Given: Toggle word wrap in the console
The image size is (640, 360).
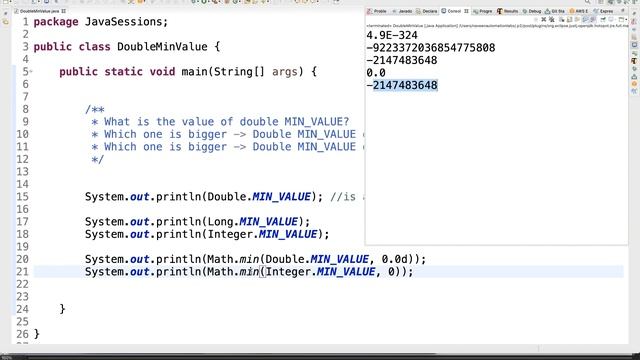Looking at the screenshot, I should pos(577,20).
